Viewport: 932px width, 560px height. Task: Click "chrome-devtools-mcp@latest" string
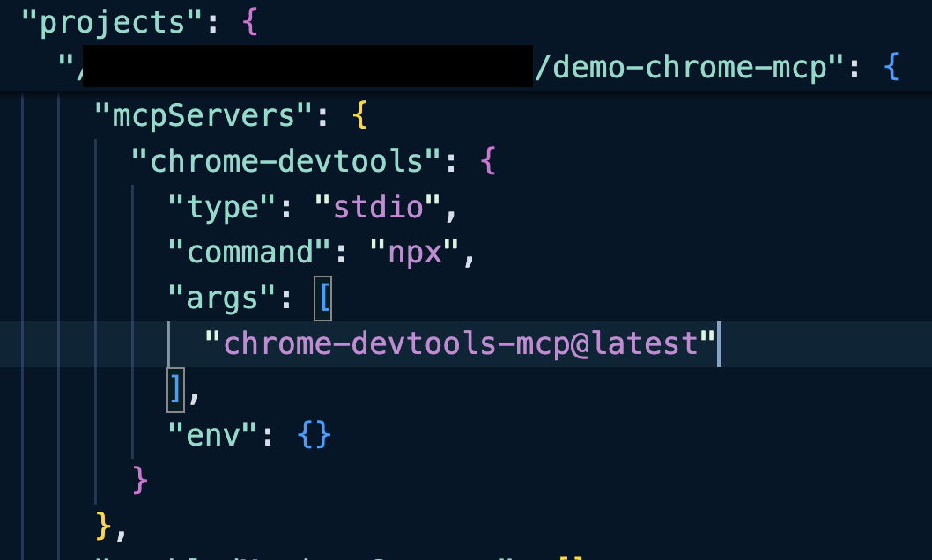(460, 344)
